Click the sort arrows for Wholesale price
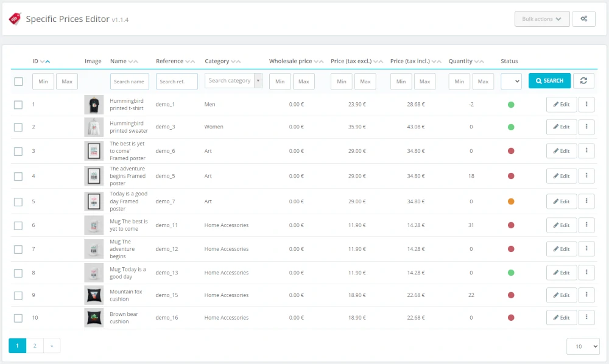Image resolution: width=609 pixels, height=364 pixels. click(x=319, y=61)
